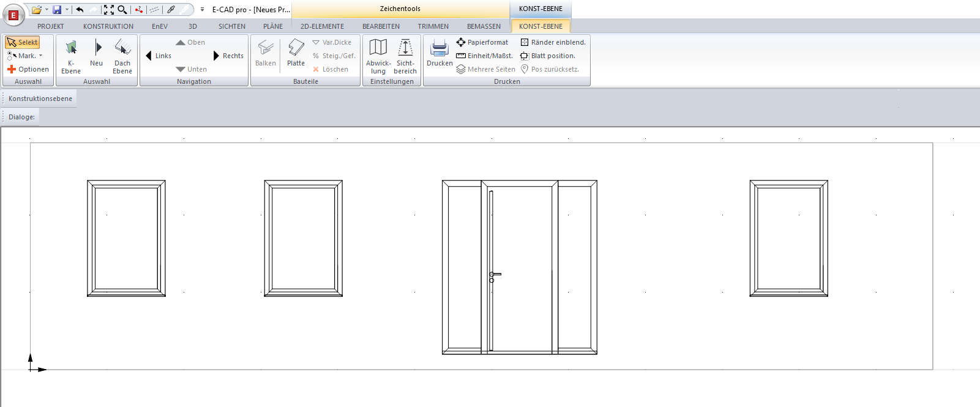This screenshot has height=407, width=980.
Task: Open the PLÄNE ribbon tab
Action: [273, 26]
